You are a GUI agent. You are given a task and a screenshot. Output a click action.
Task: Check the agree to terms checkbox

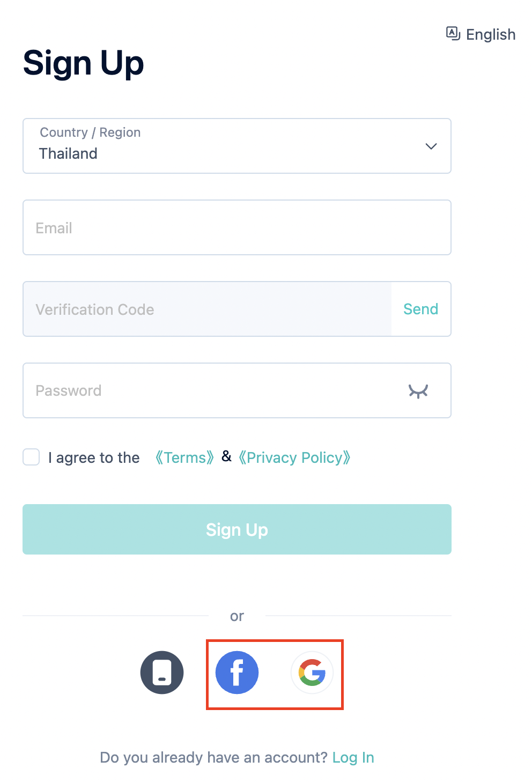click(31, 457)
